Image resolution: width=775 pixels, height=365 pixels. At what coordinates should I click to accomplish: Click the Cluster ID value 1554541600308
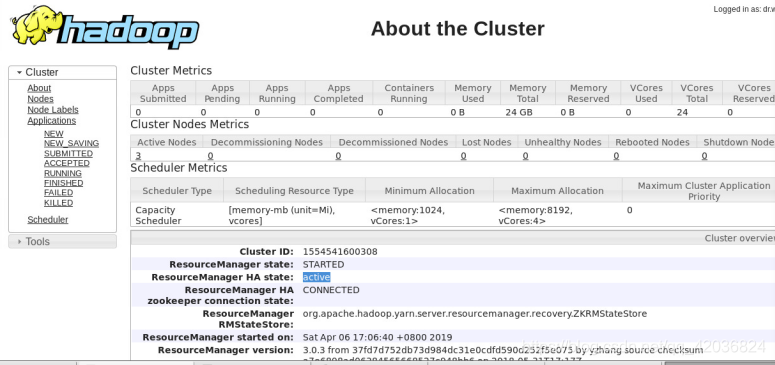coord(340,252)
